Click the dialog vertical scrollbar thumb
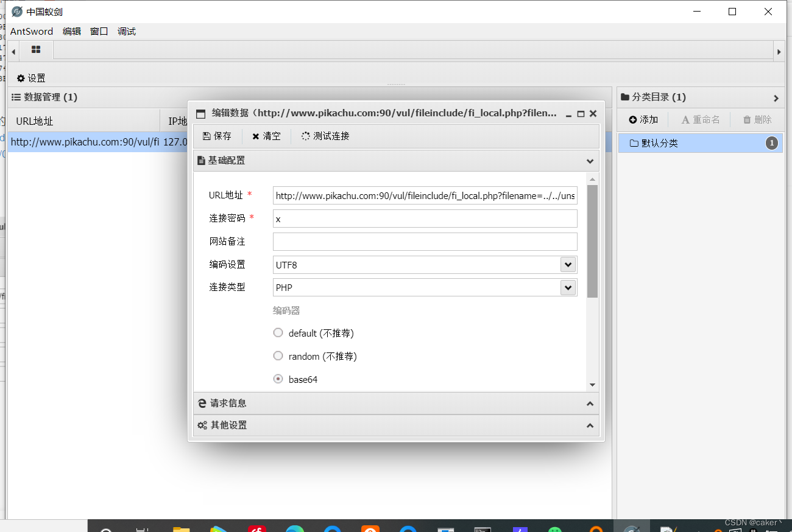 pyautogui.click(x=592, y=242)
